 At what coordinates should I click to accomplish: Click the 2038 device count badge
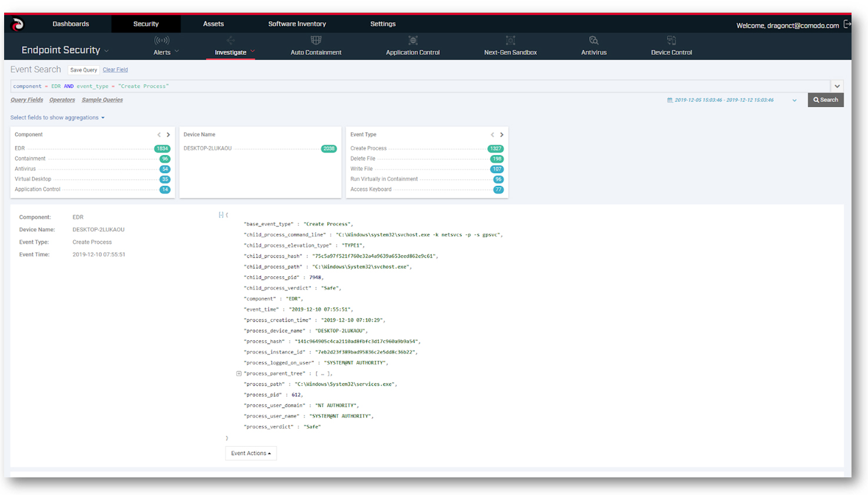[329, 149]
